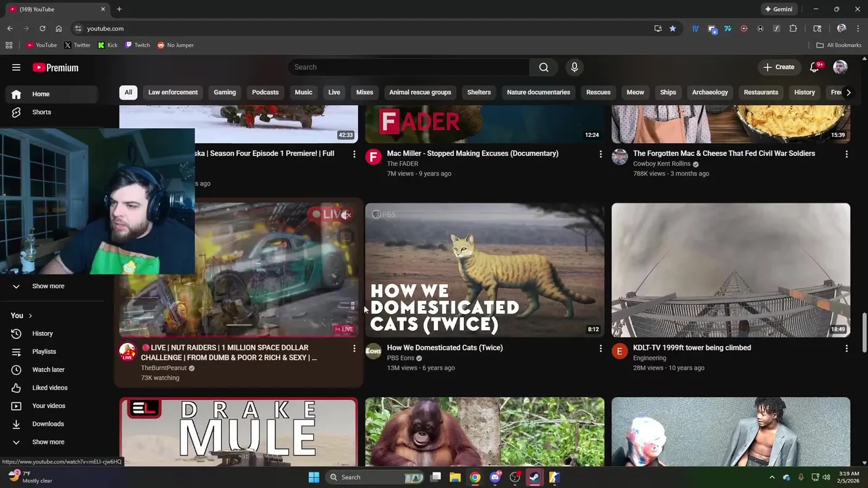Open Gemini in Chrome
The width and height of the screenshot is (868, 488).
(x=778, y=9)
